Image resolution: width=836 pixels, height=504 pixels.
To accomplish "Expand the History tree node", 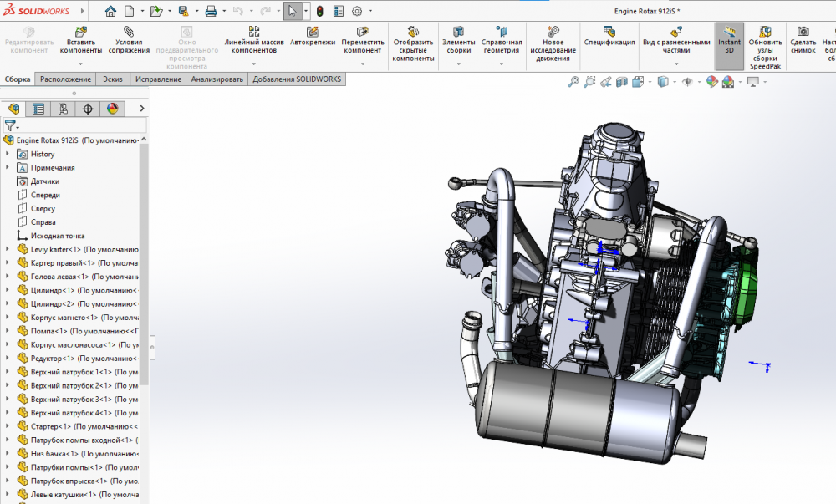I will (x=8, y=154).
